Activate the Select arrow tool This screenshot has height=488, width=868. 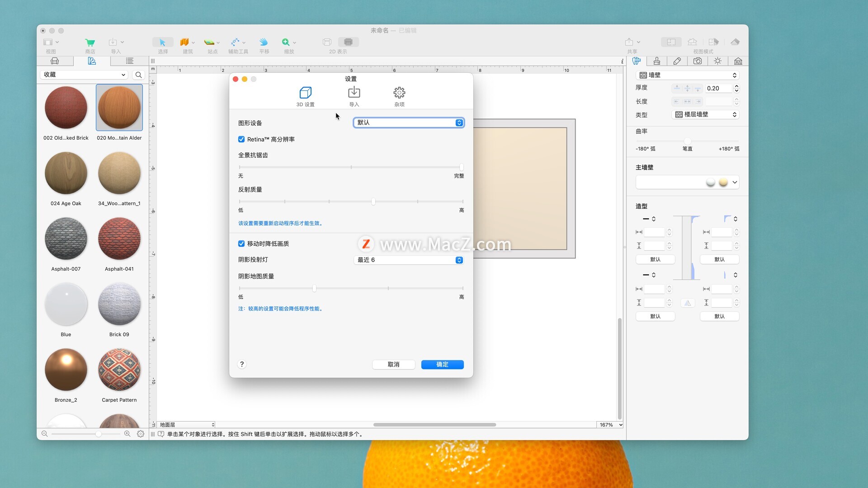pos(162,42)
